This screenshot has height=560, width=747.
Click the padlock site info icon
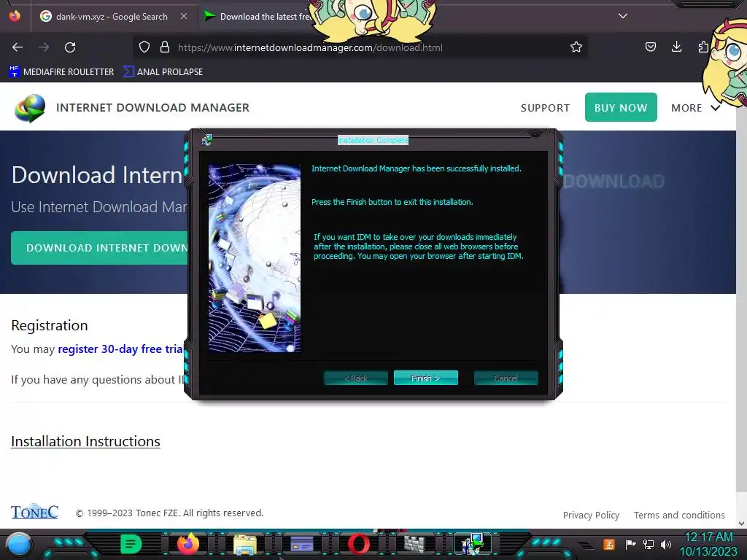click(x=165, y=47)
